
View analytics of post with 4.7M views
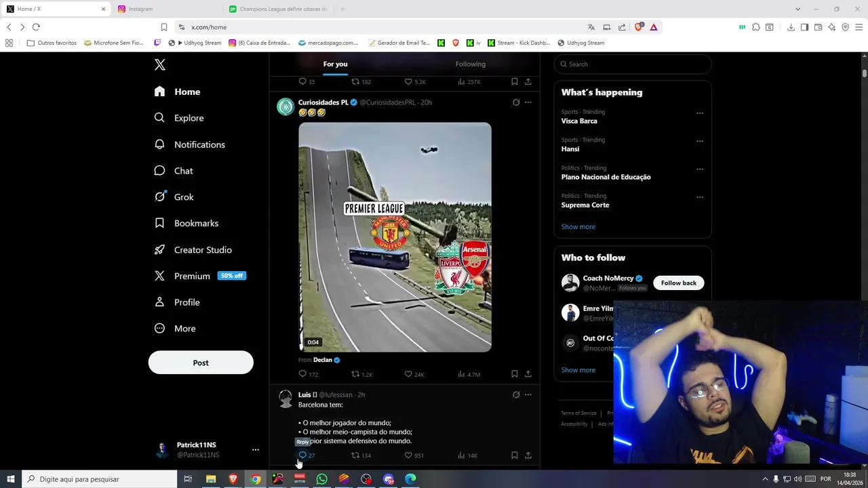point(469,374)
